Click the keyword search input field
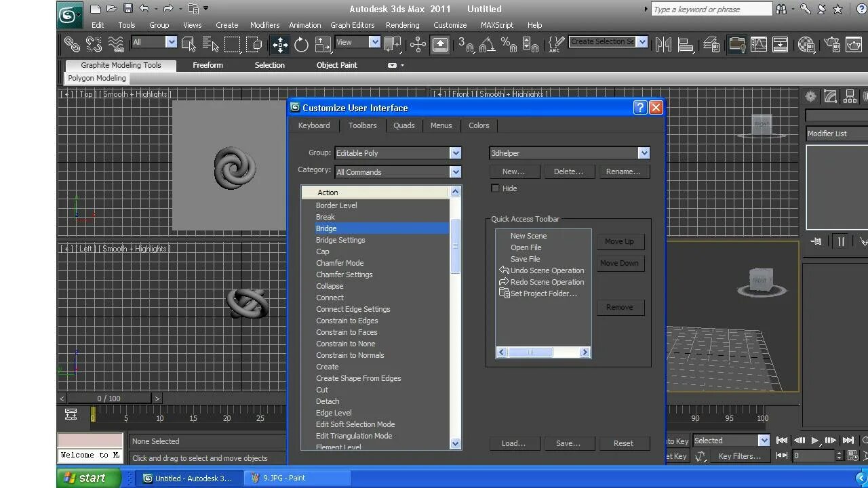 (x=711, y=9)
